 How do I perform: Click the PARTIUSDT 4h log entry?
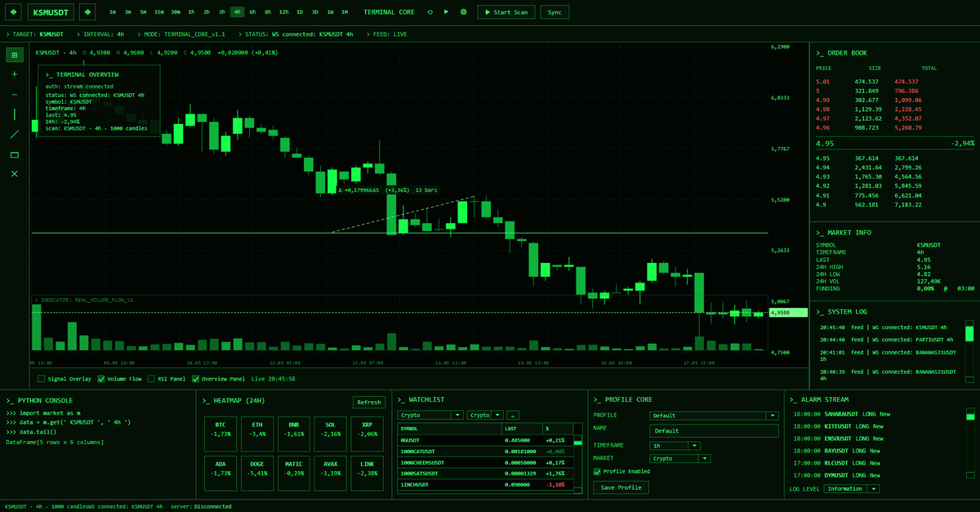coord(888,339)
